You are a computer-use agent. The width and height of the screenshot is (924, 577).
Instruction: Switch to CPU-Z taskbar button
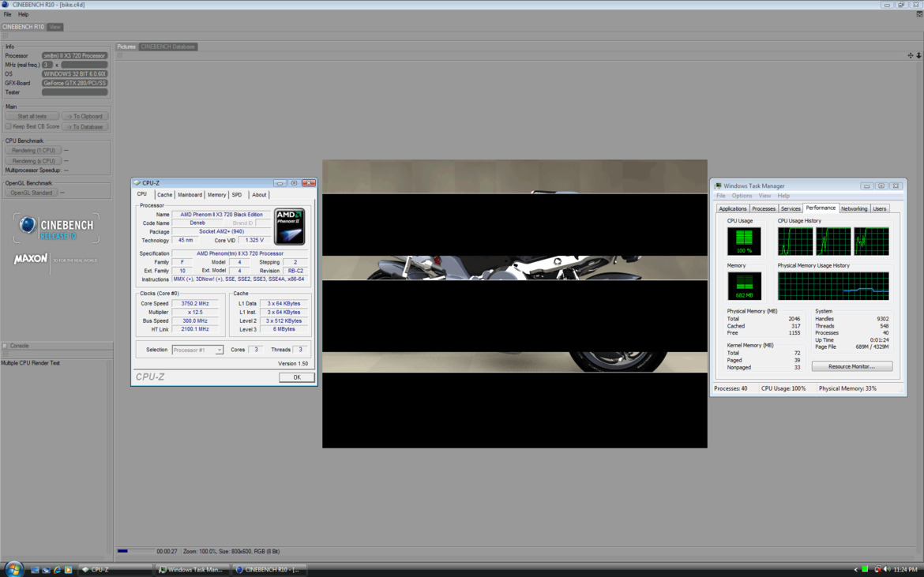115,570
